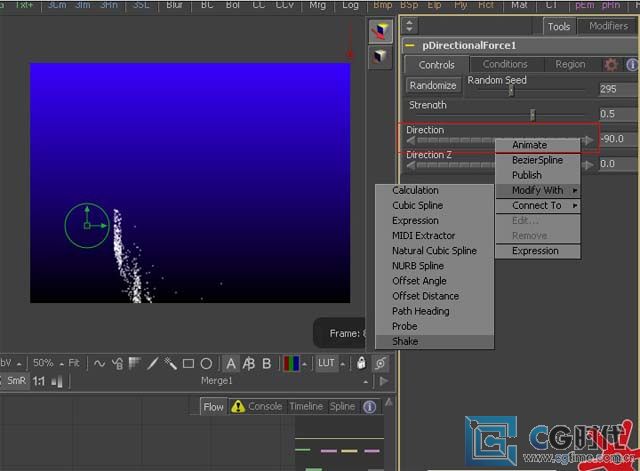The image size is (640, 471).
Task: Click Expression below Remove in context menu
Action: coord(538,251)
